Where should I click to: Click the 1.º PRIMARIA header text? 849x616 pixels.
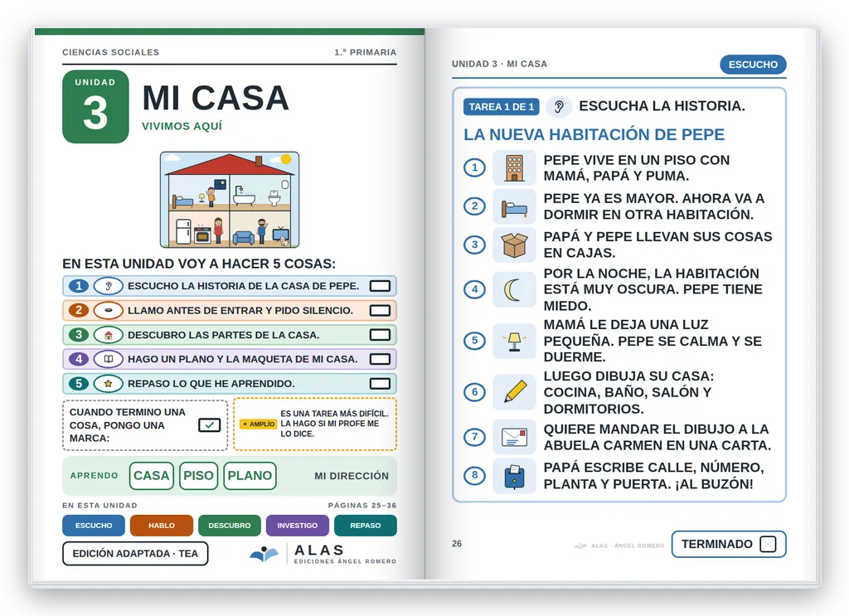coord(366,52)
